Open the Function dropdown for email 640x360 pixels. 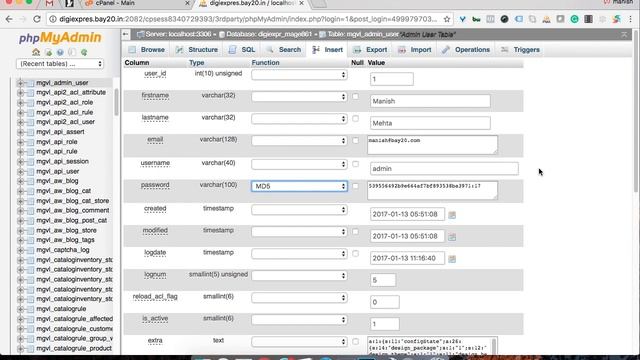(x=299, y=141)
